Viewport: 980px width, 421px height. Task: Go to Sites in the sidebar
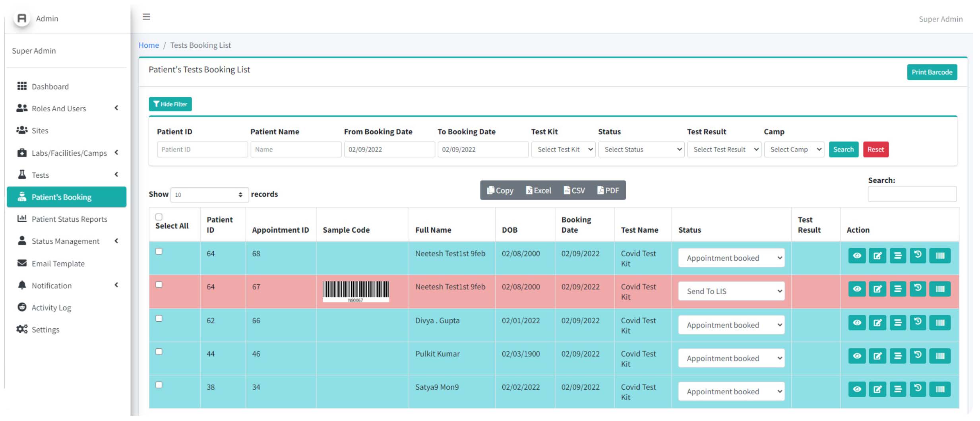pos(67,130)
